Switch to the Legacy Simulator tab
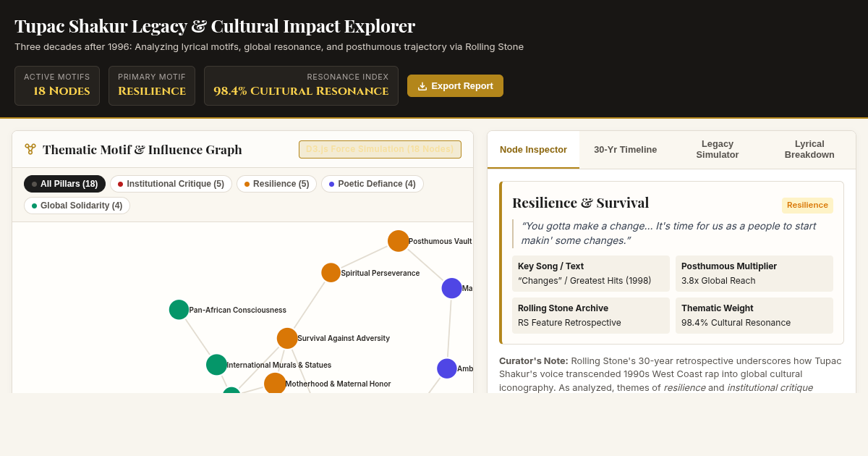Screen dimensions: 868x456 [x=718, y=150]
